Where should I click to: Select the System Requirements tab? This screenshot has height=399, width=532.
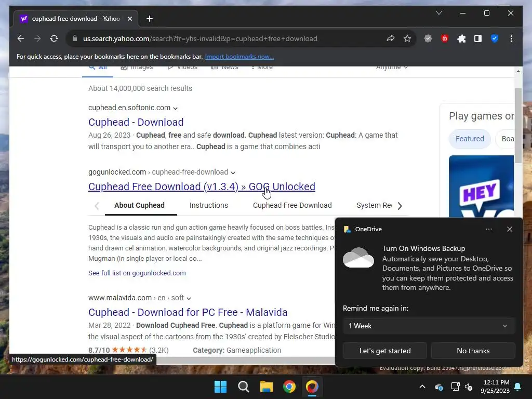click(x=374, y=205)
